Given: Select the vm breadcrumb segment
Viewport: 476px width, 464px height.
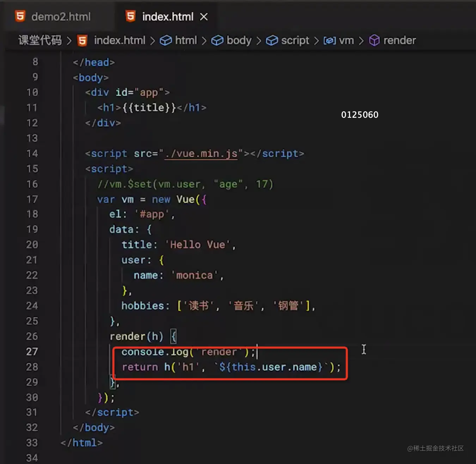Looking at the screenshot, I should (346, 41).
